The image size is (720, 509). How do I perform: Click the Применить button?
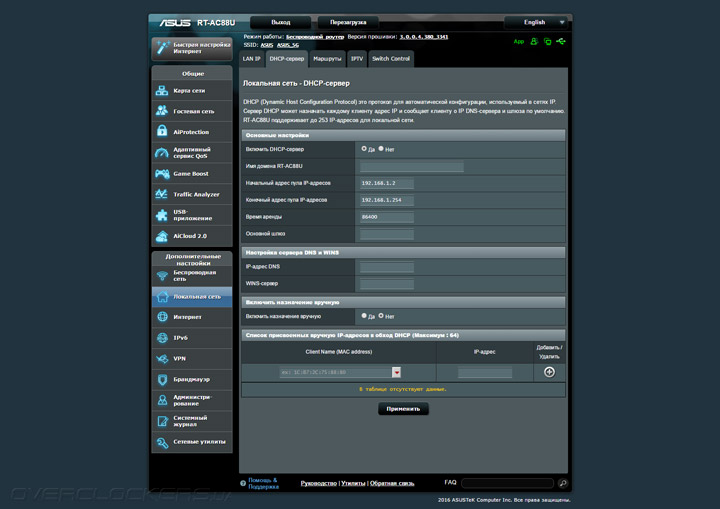click(403, 409)
